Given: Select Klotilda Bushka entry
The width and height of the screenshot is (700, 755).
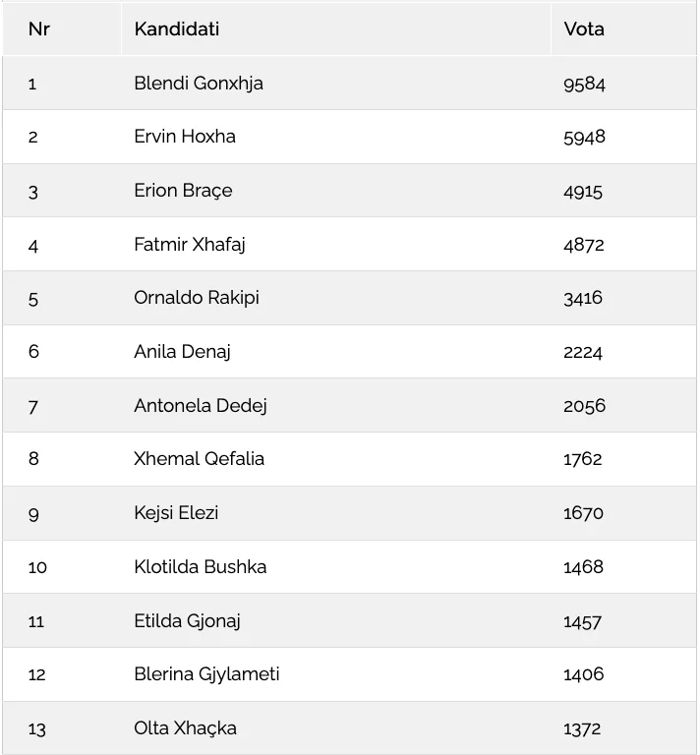Looking at the screenshot, I should (x=201, y=566).
